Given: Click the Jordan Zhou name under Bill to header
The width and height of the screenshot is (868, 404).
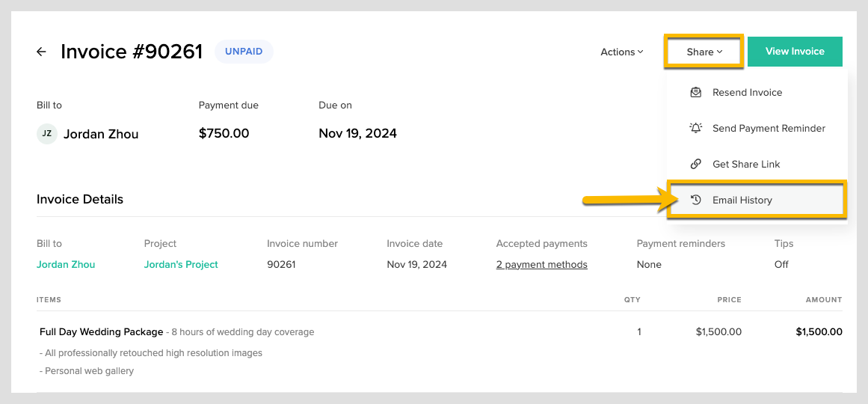Looking at the screenshot, I should pos(101,134).
